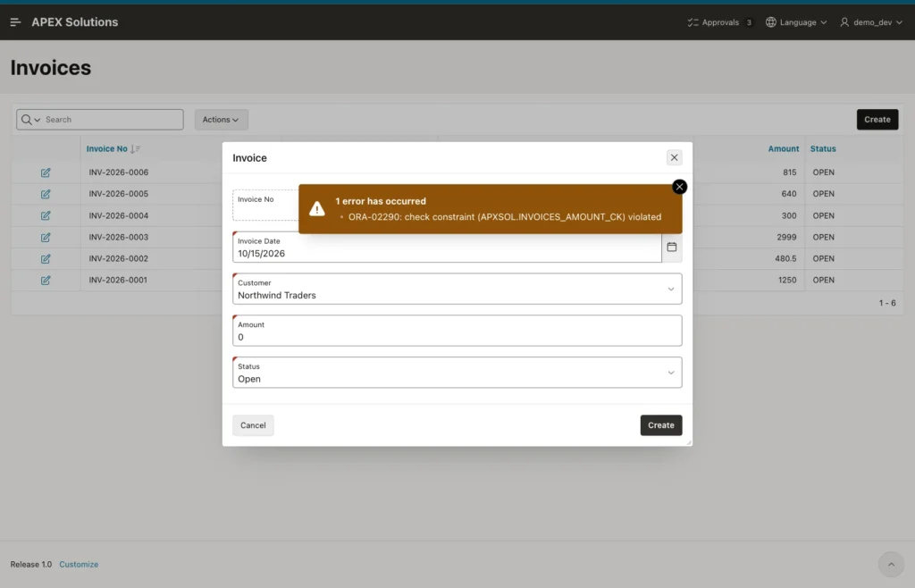Click the Invoice Date field
The width and height of the screenshot is (915, 588).
[447, 248]
